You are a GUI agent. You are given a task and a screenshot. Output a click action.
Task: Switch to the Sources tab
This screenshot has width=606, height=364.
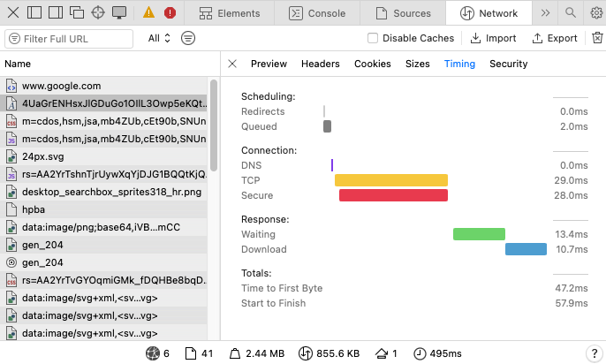pos(403,13)
